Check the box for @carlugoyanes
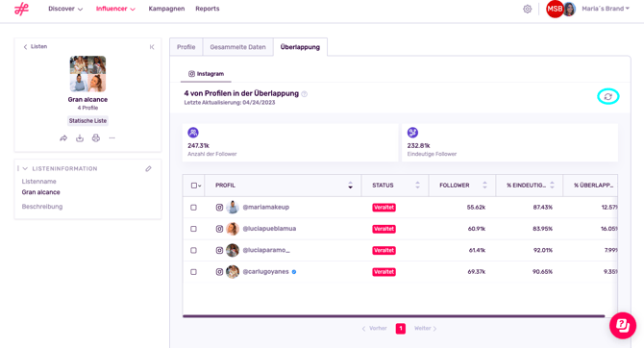644x348 pixels. (193, 272)
